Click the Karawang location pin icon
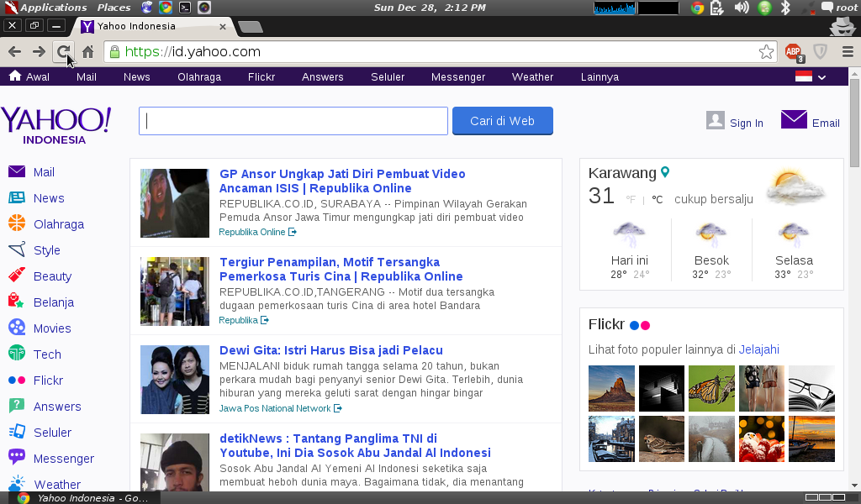 tap(665, 172)
